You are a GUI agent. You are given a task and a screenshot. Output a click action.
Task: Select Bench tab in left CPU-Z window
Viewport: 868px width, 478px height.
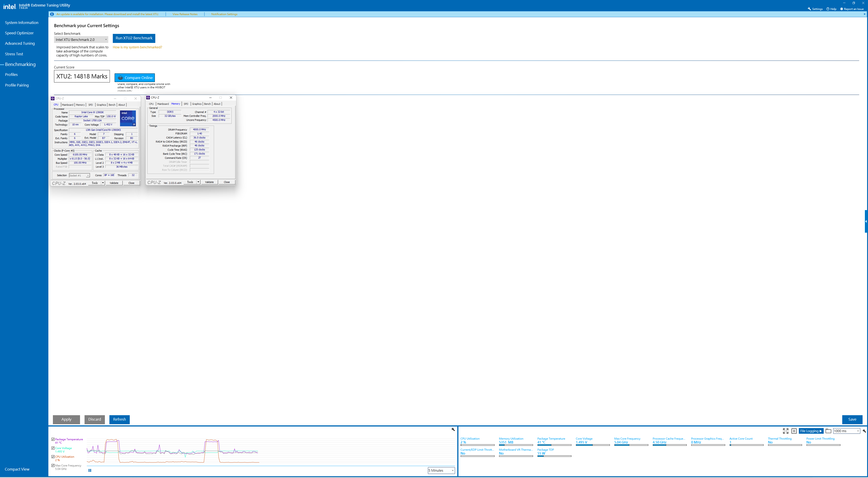[x=112, y=105]
